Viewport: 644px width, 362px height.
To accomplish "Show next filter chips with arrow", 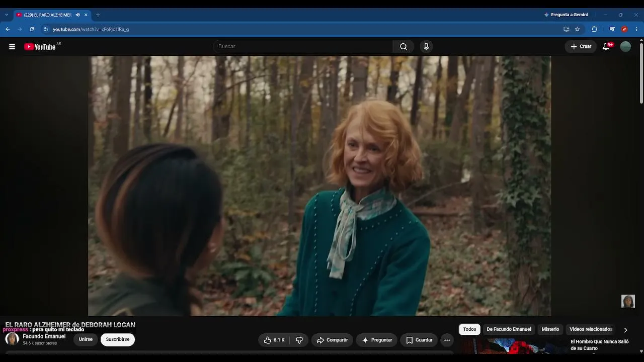I will click(x=625, y=330).
